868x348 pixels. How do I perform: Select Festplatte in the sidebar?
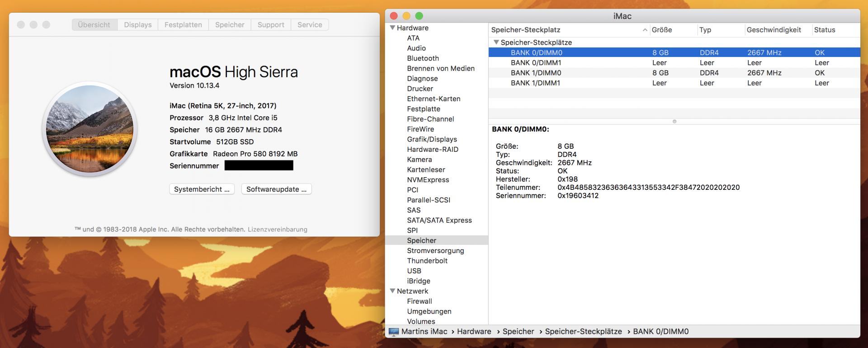click(x=424, y=109)
